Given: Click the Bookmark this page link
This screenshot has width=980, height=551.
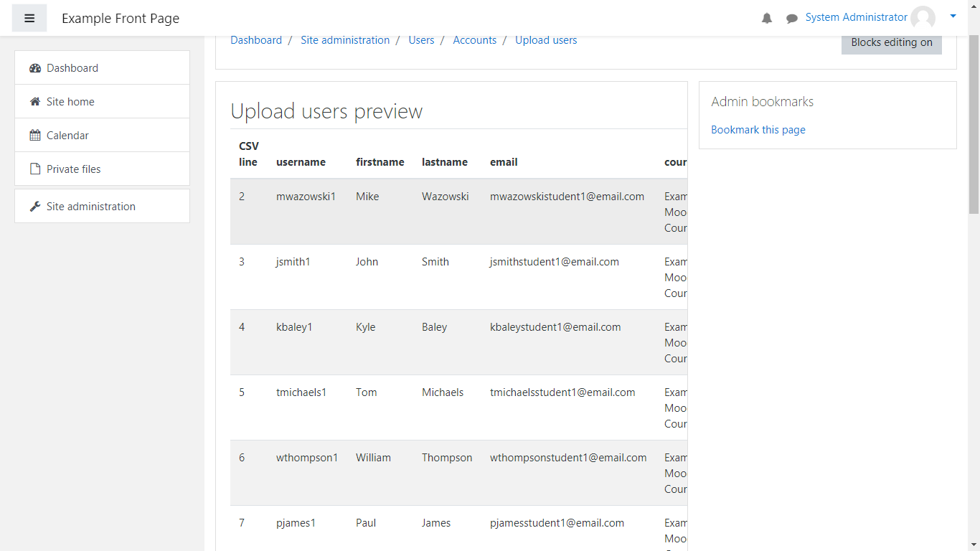Looking at the screenshot, I should pos(758,130).
